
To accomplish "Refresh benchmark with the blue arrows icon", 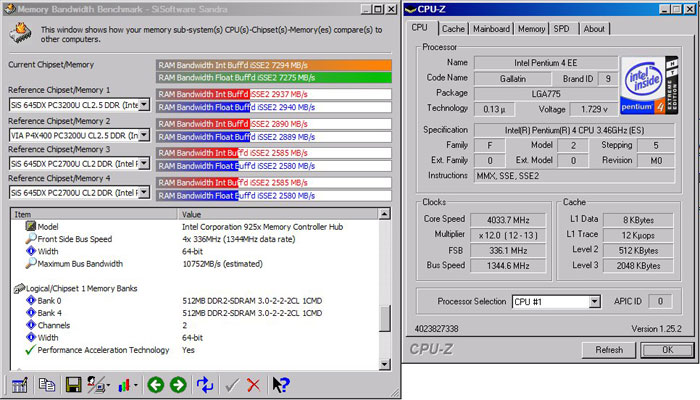I will click(x=205, y=385).
